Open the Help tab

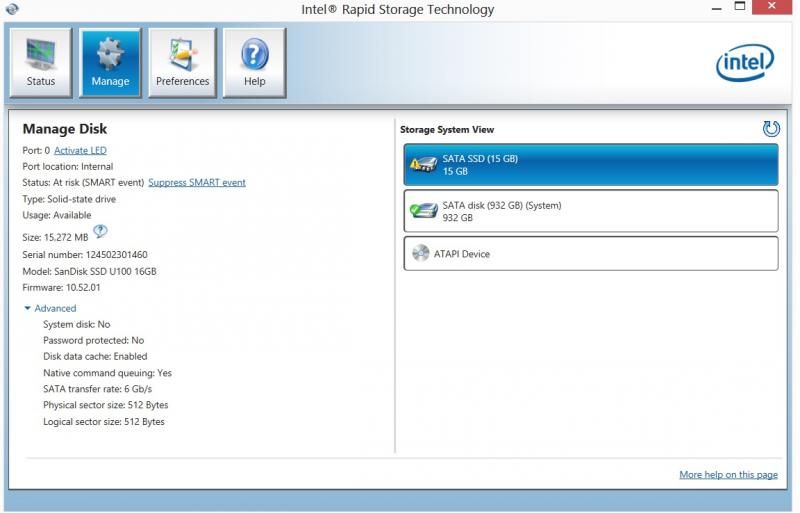pos(254,63)
